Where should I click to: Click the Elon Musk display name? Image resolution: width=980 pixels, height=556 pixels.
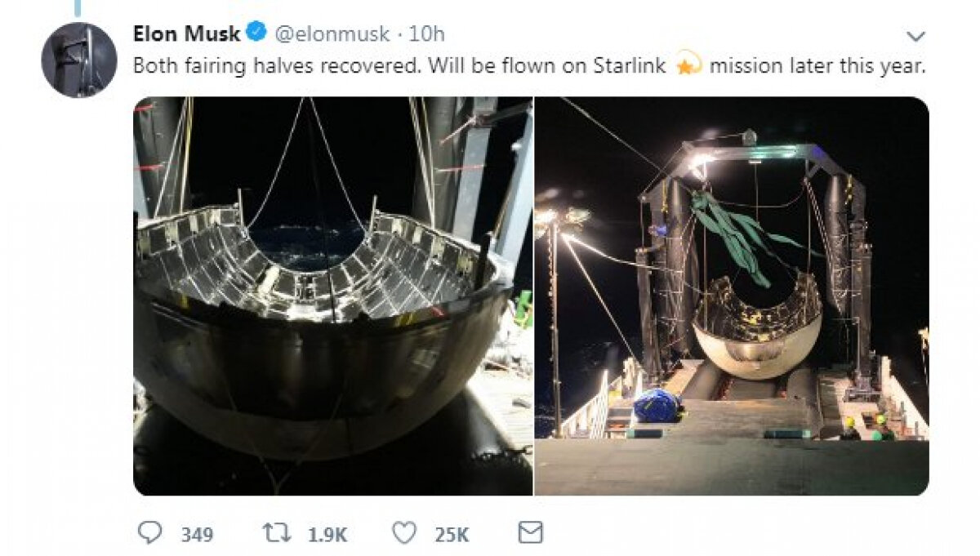[187, 33]
